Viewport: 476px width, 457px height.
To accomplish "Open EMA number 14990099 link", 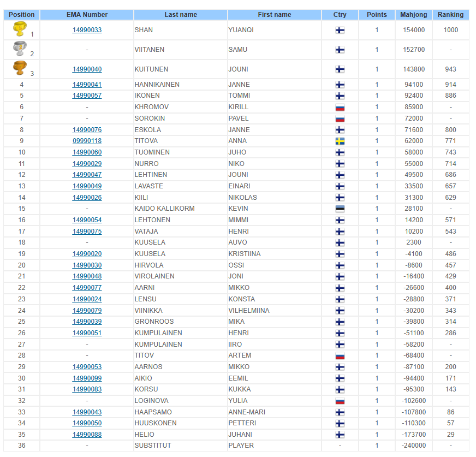I will coord(87,378).
